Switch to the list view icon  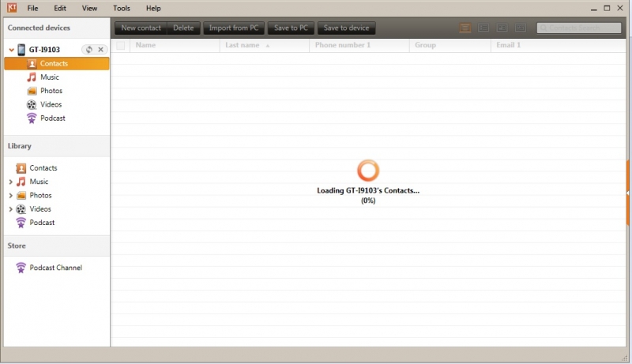pyautogui.click(x=483, y=28)
